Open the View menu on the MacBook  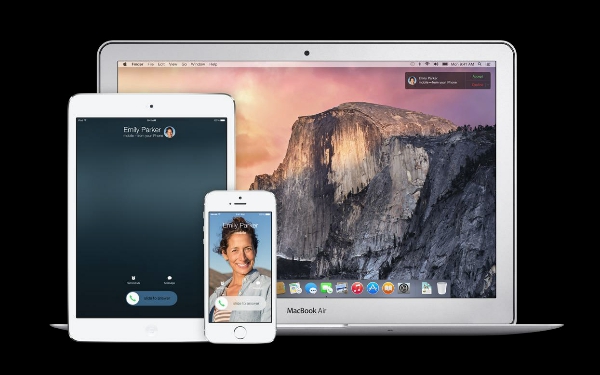click(x=173, y=64)
